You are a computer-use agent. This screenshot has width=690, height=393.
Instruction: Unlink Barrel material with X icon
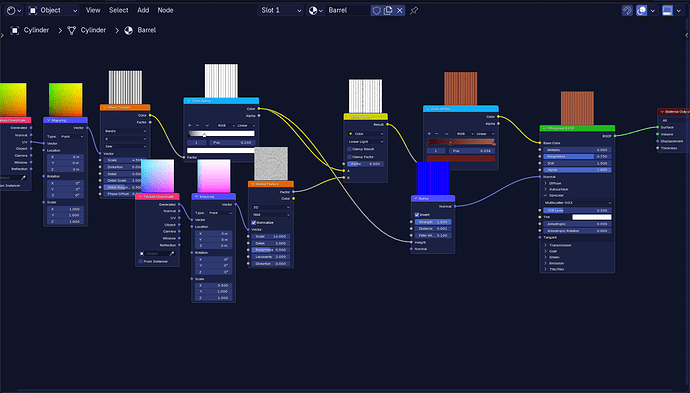[x=400, y=10]
